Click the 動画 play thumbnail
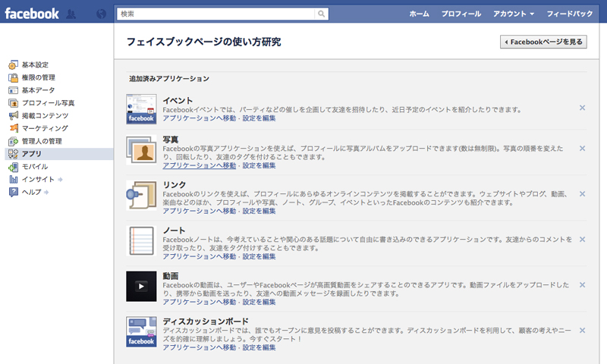 (x=141, y=286)
